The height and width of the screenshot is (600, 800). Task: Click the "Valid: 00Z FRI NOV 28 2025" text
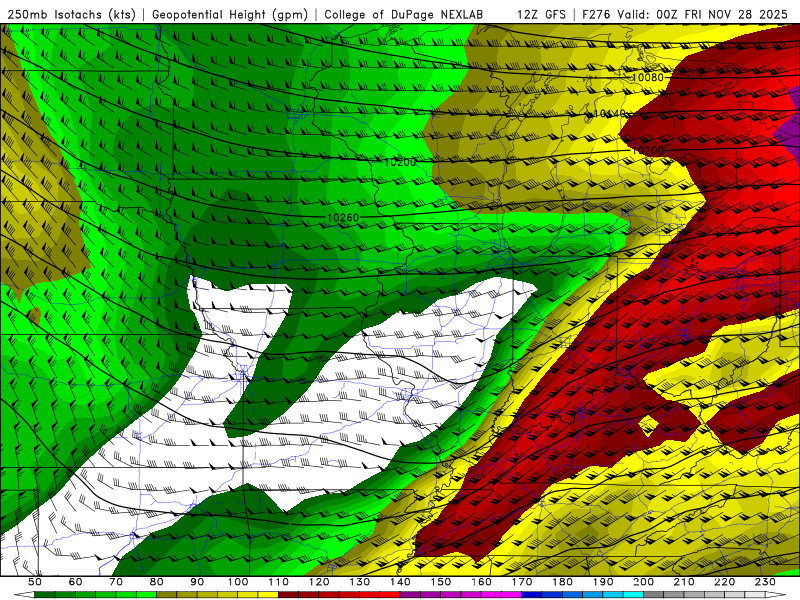[x=703, y=15]
